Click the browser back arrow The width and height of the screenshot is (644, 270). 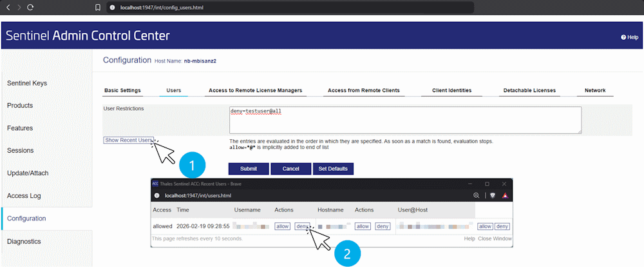(8, 7)
